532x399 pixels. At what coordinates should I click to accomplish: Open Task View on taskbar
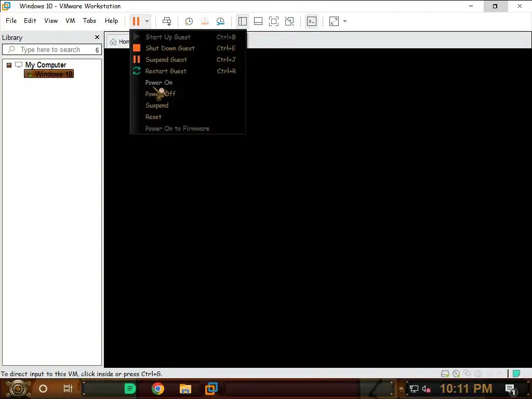coord(68,389)
